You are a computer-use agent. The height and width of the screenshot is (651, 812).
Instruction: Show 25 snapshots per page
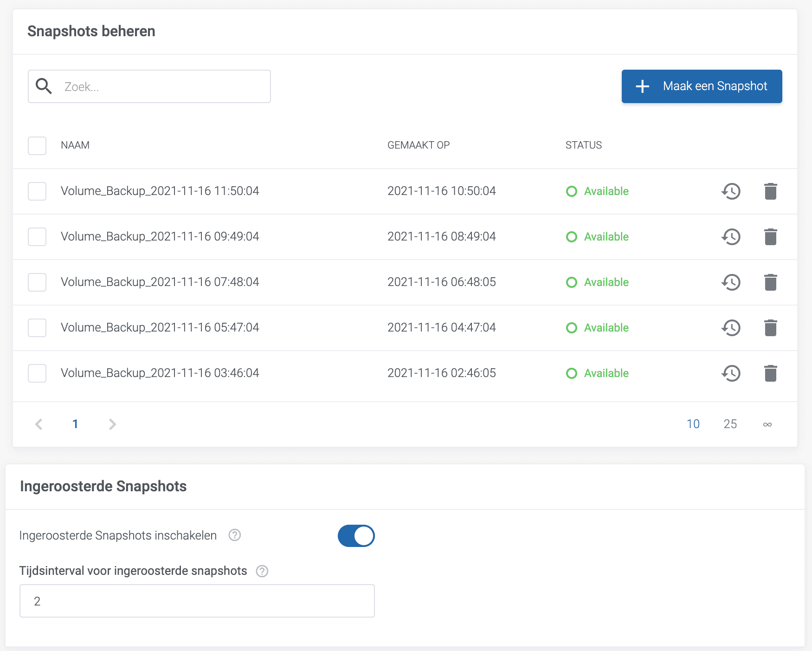click(730, 424)
